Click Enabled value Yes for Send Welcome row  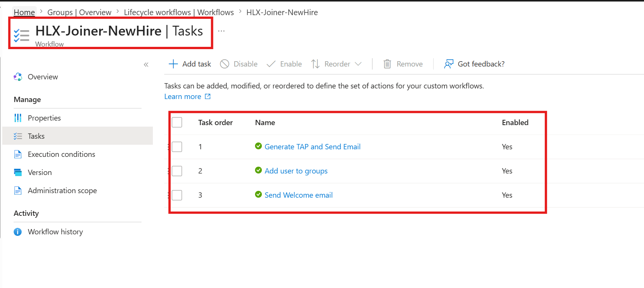507,195
